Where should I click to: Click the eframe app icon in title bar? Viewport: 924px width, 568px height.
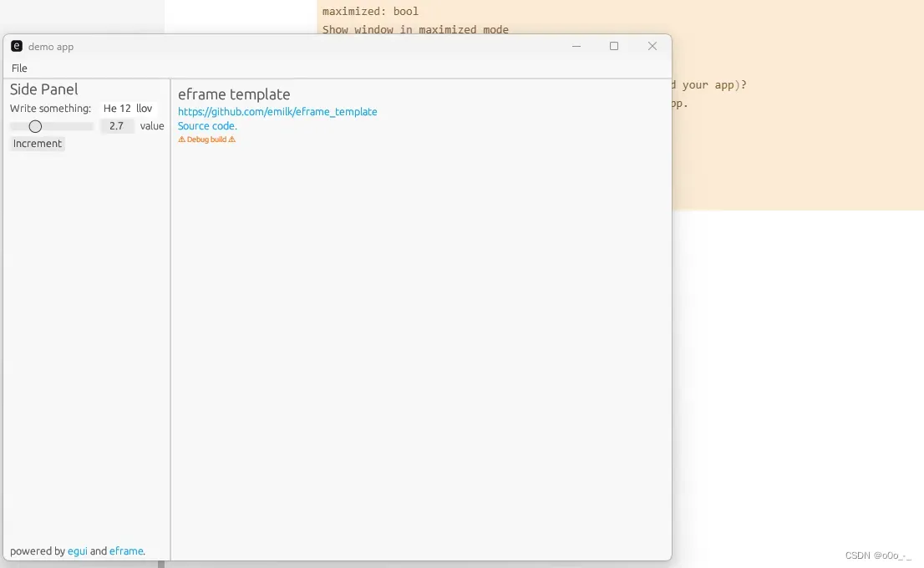(17, 46)
